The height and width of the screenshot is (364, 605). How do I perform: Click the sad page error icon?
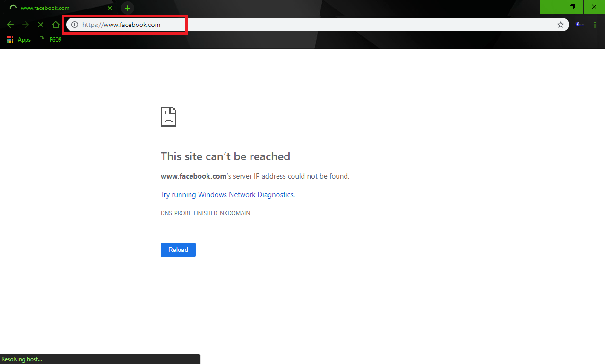(x=169, y=116)
